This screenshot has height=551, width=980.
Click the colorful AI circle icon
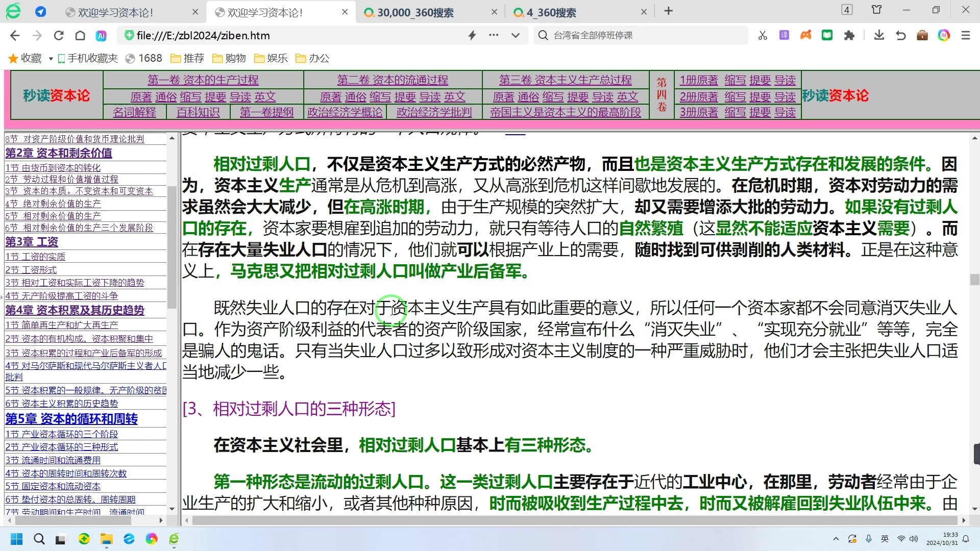pos(944,35)
